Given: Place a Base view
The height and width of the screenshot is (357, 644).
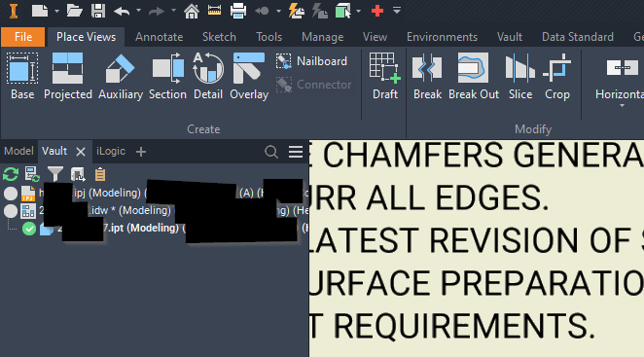Looking at the screenshot, I should pyautogui.click(x=22, y=77).
